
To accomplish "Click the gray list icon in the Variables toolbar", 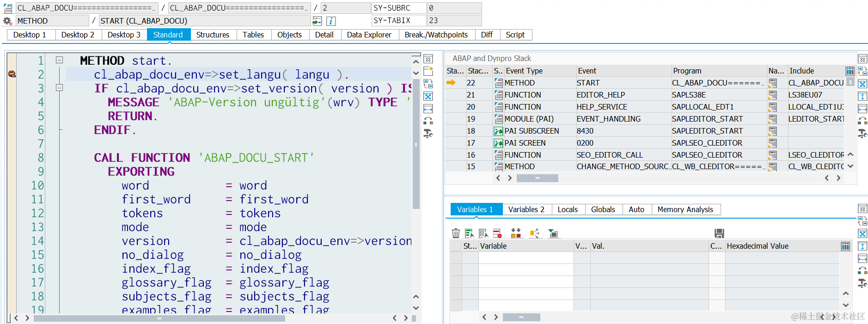I will 483,233.
